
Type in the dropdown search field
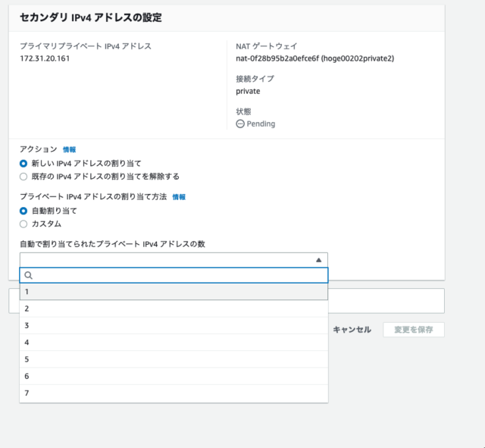click(x=178, y=276)
